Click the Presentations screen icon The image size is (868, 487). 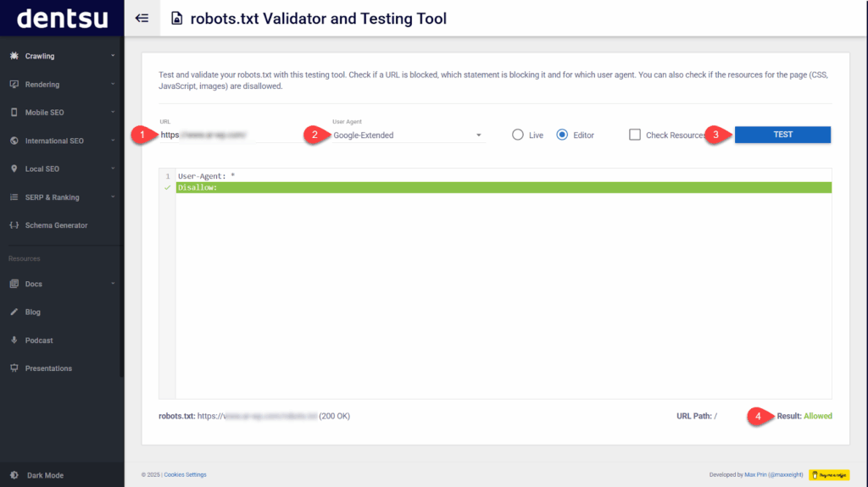coord(14,368)
